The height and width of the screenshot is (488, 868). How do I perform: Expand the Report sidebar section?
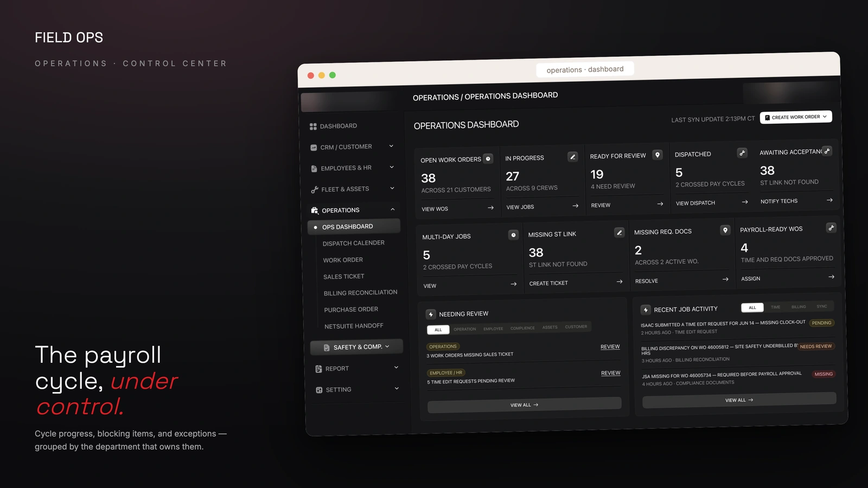tap(396, 367)
